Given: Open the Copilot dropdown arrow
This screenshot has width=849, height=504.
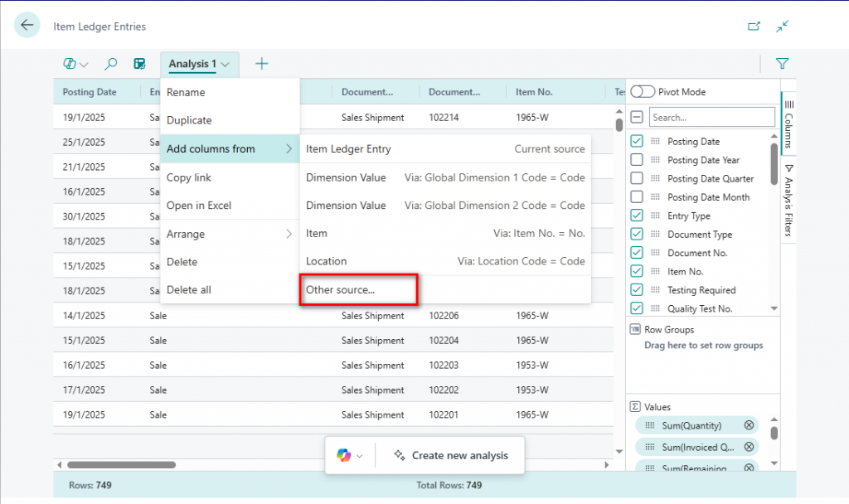Looking at the screenshot, I should point(359,456).
